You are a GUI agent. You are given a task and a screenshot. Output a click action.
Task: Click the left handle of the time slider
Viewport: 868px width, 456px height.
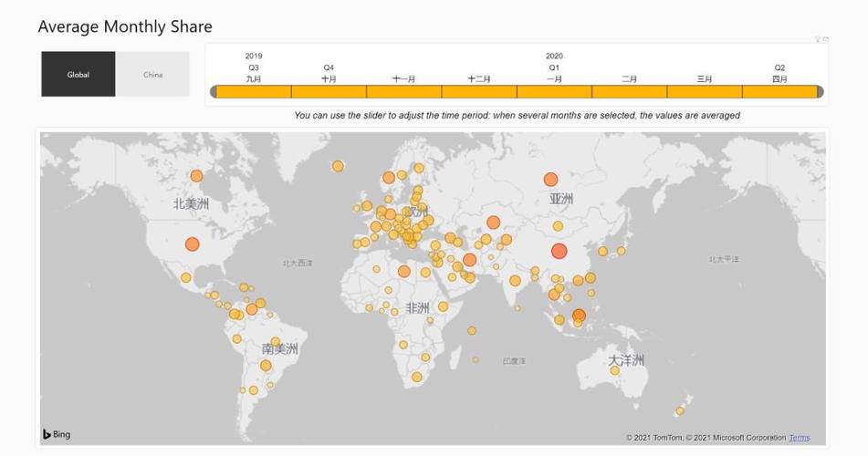click(214, 92)
